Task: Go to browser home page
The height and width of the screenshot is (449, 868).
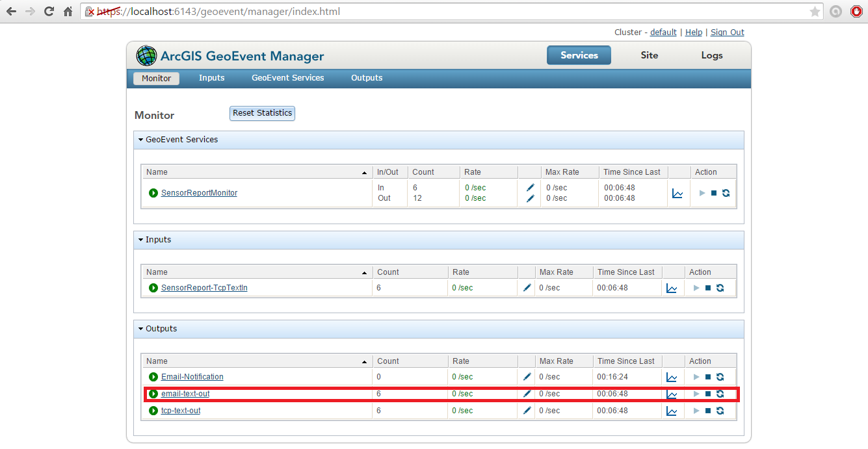Action: (x=68, y=12)
